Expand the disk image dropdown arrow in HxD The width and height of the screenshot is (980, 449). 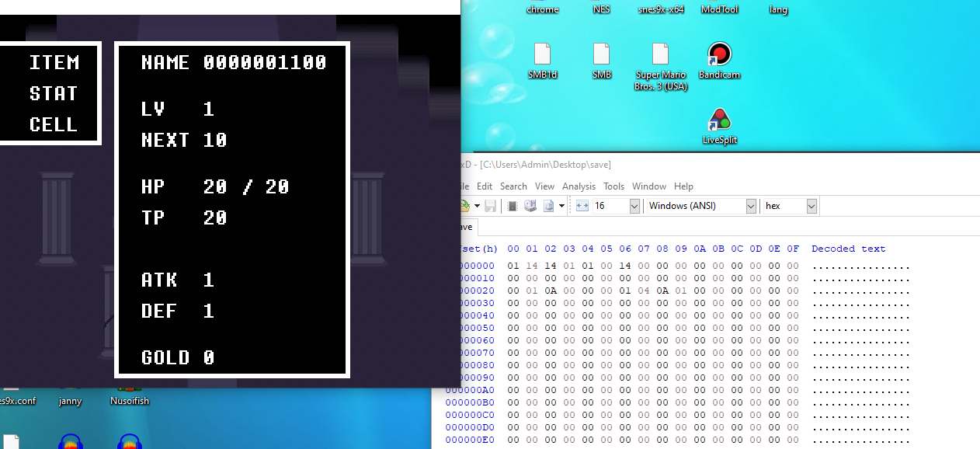561,206
